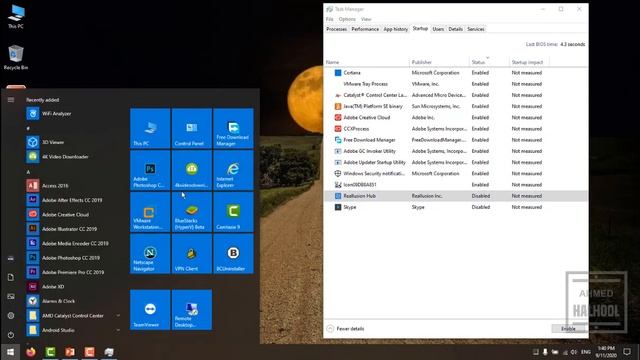Select the CCXProcess startup entry
The image size is (640, 360).
click(456, 129)
